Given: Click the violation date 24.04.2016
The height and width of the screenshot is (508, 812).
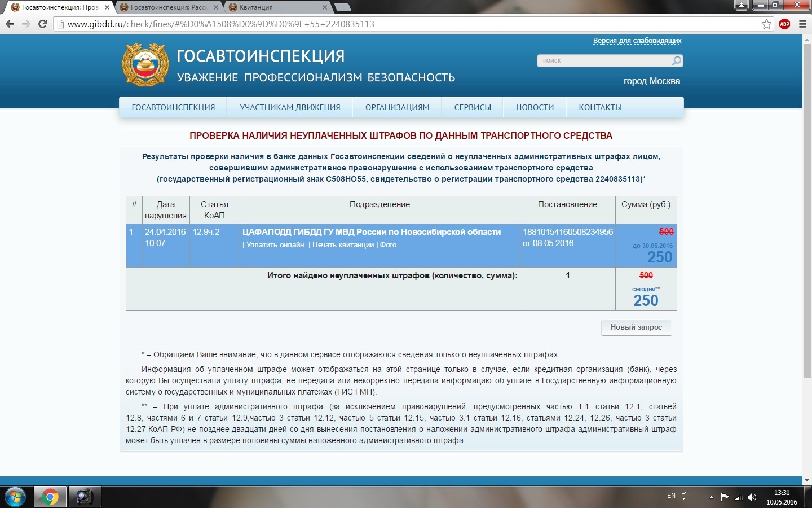Looking at the screenshot, I should point(165,232).
